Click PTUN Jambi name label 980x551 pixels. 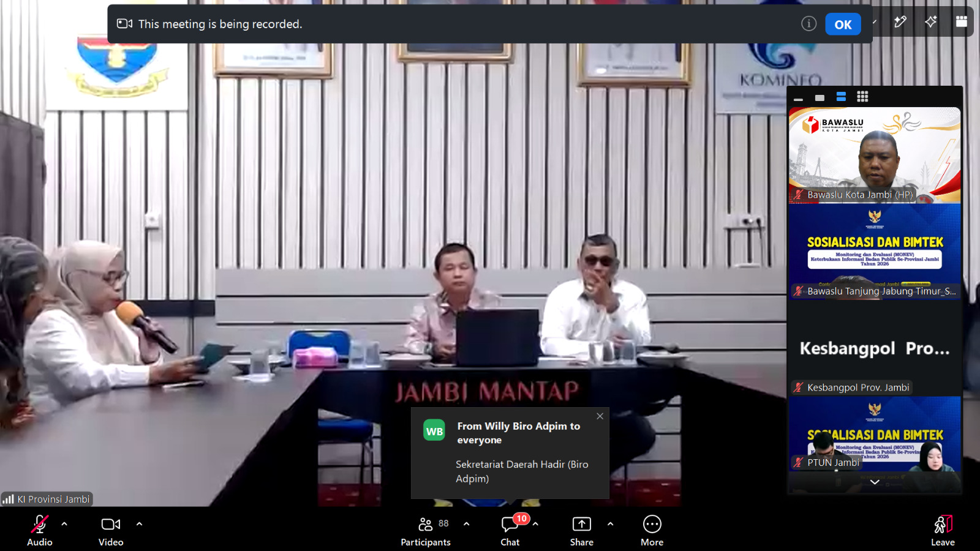[x=833, y=462]
